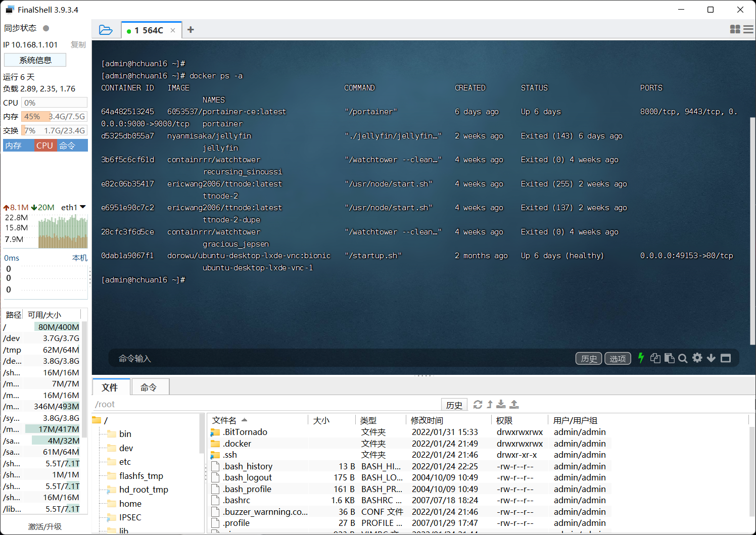
Task: Open 系统信息 button
Action: coord(35,60)
